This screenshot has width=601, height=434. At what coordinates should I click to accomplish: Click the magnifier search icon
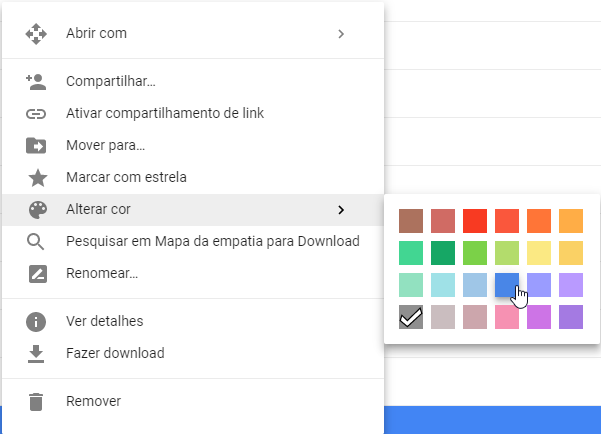[36, 242]
